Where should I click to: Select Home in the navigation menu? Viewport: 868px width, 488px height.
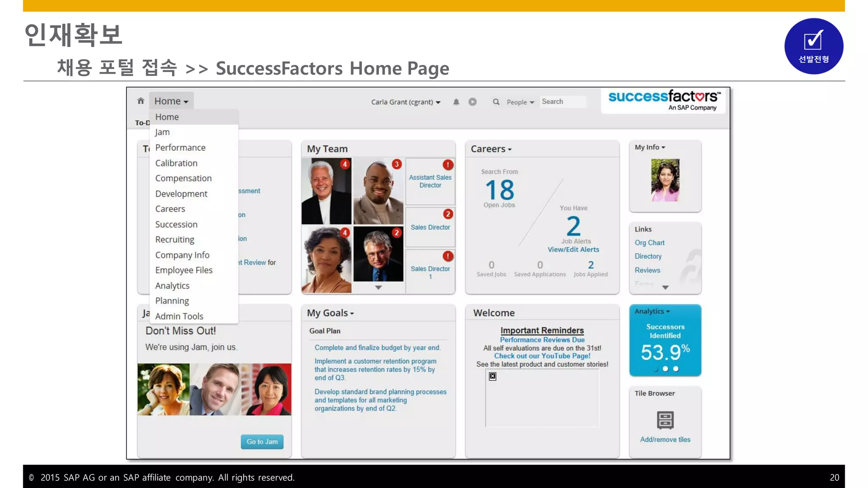[194, 117]
